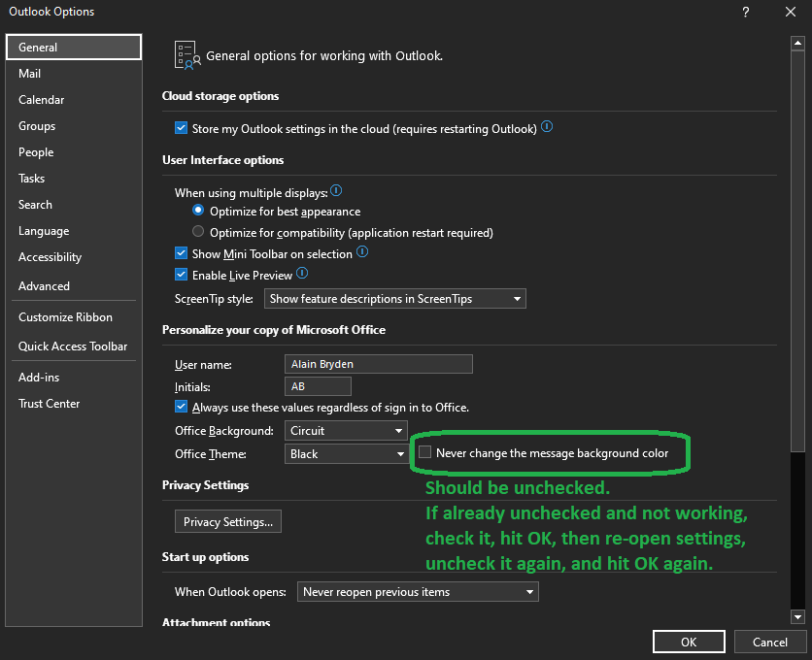Image resolution: width=812 pixels, height=660 pixels.
Task: Uncheck Show Mini Toolbar on selection
Action: (x=181, y=253)
